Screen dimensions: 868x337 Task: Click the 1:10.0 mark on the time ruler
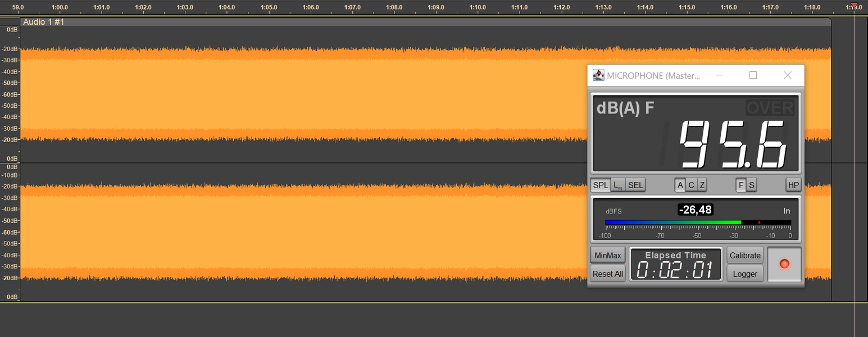pos(478,7)
